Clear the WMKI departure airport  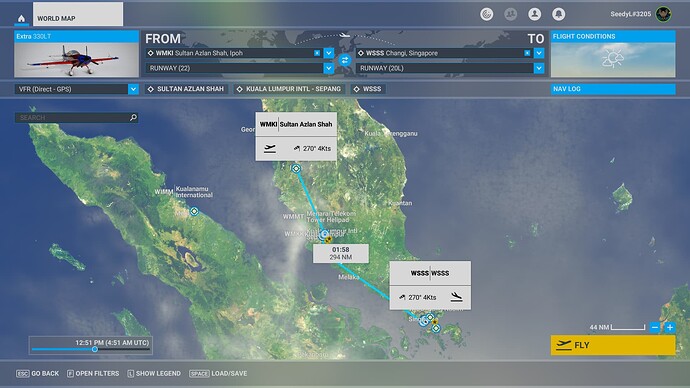tap(317, 53)
